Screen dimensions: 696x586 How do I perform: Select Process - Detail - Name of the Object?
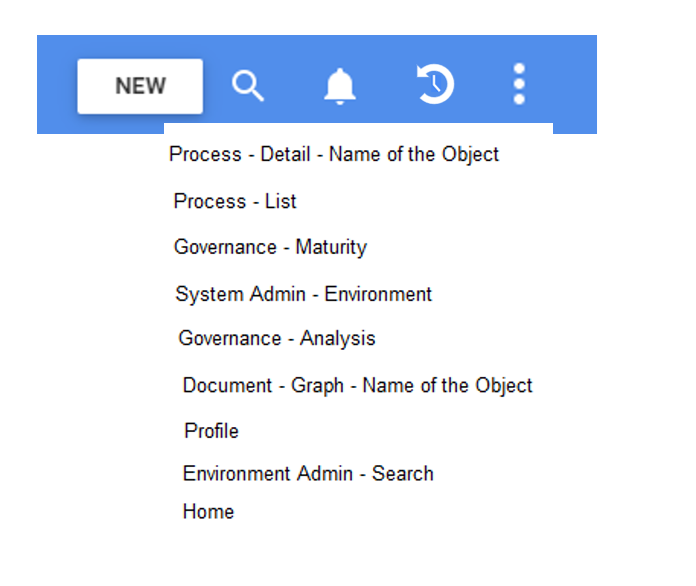tap(334, 154)
